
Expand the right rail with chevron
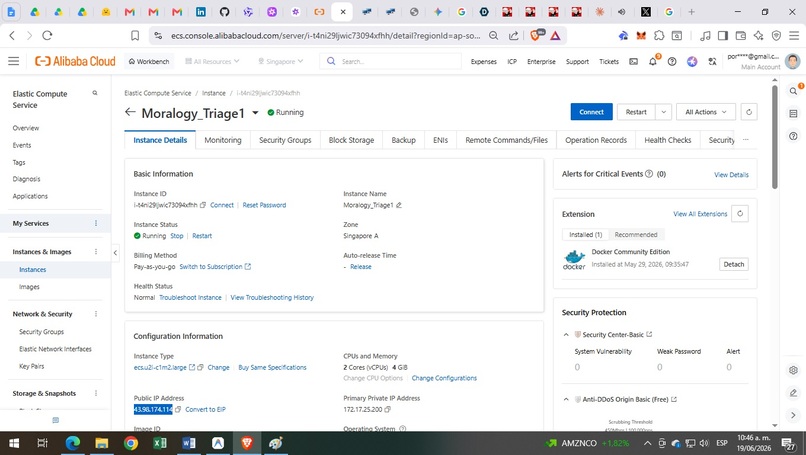coord(793,415)
